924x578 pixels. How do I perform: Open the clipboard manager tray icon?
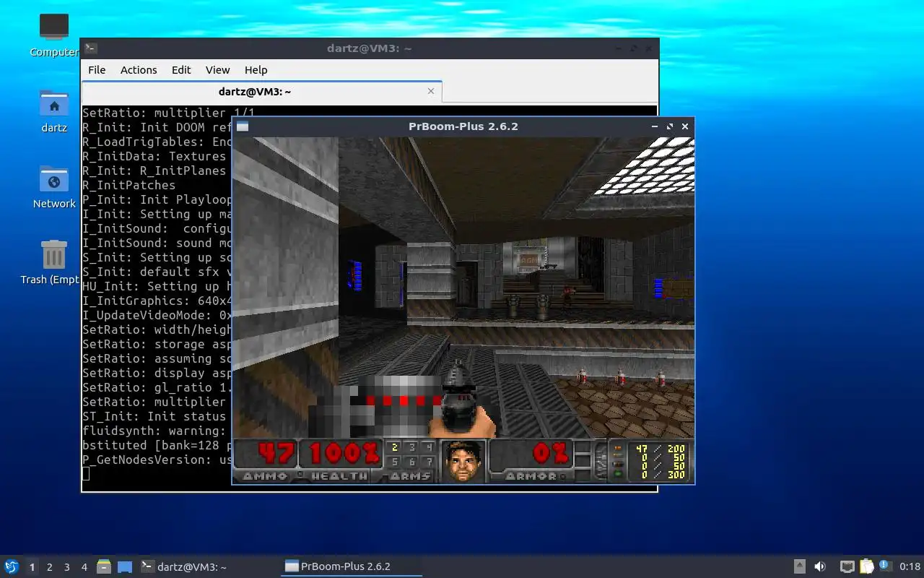pos(866,566)
